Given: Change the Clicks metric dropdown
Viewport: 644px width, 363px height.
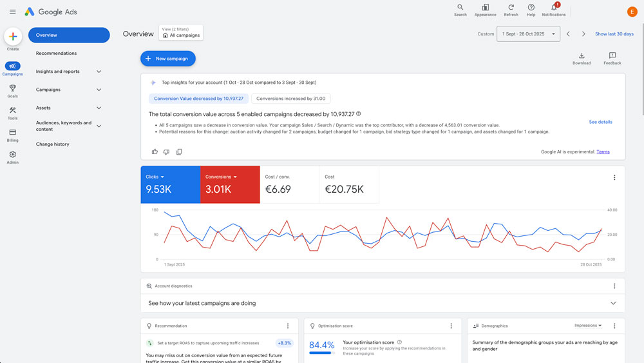Looking at the screenshot, I should [x=155, y=177].
